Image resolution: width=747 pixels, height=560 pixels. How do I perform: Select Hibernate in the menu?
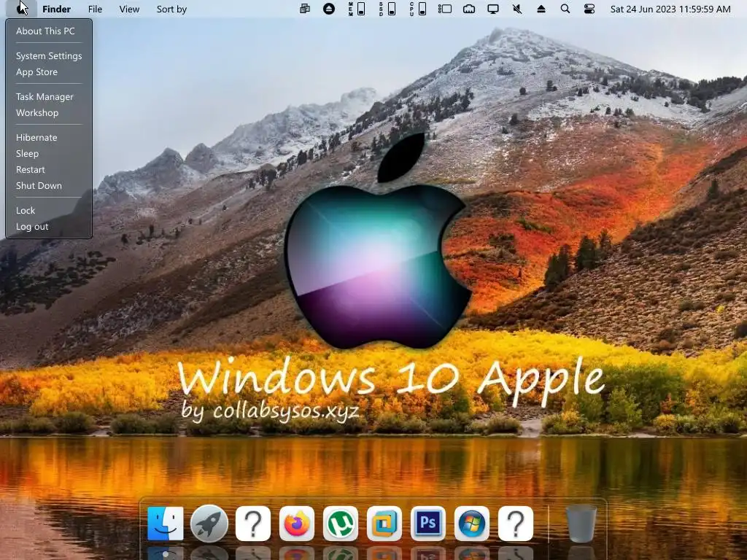point(36,138)
